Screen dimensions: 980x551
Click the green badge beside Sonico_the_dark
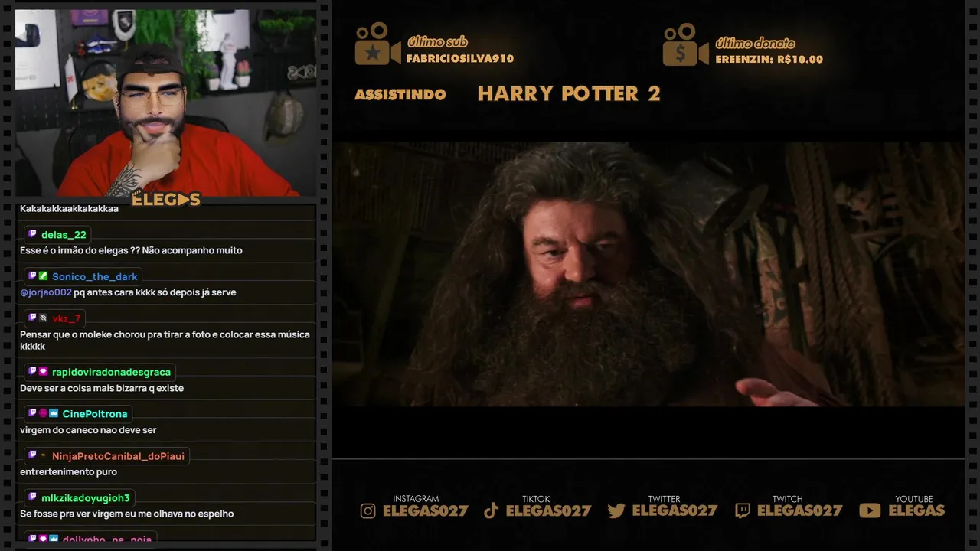pos(44,275)
